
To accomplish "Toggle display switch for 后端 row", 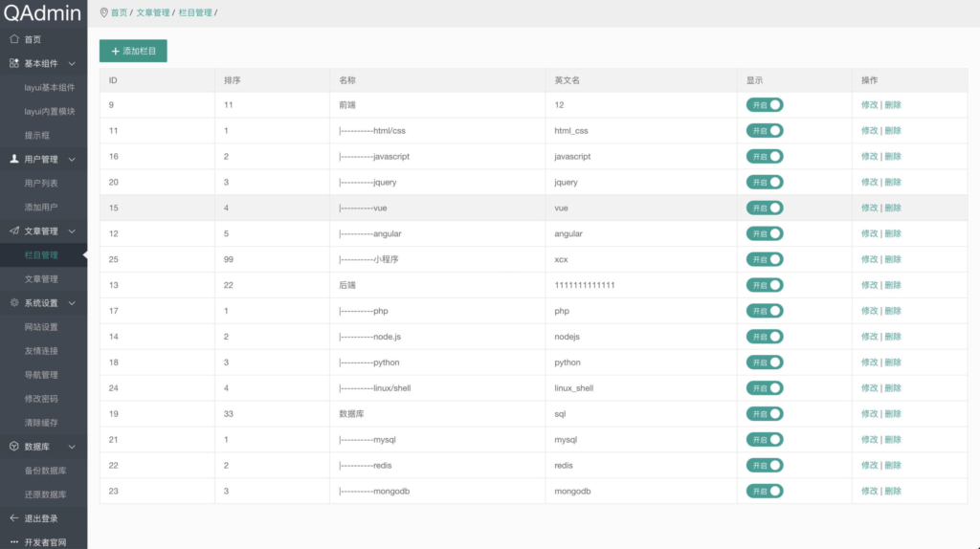I will [x=765, y=285].
